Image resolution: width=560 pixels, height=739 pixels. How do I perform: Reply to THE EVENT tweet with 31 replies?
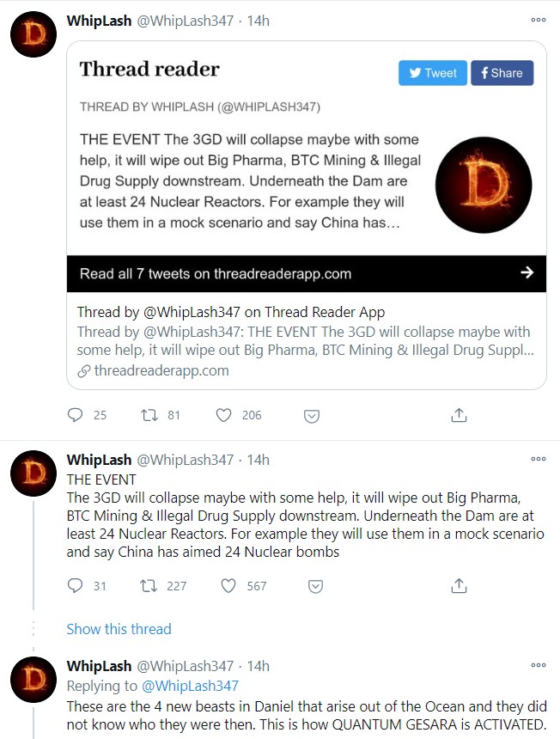pos(75,586)
